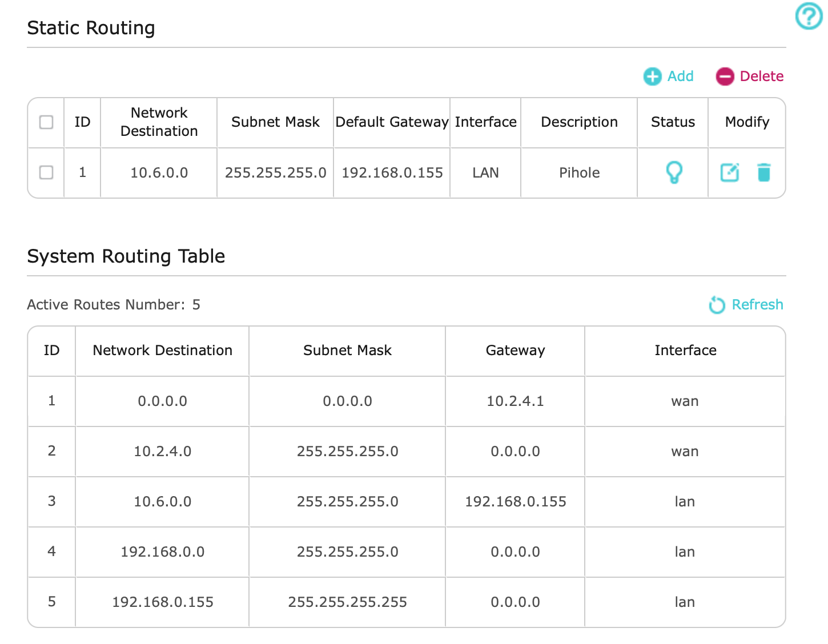This screenshot has width=828, height=644.
Task: Click the circular arrow Refresh icon
Action: click(717, 305)
